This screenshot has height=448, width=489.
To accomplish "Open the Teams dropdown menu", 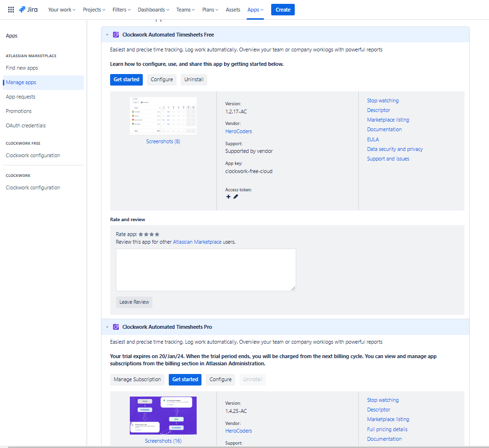I will click(x=185, y=10).
